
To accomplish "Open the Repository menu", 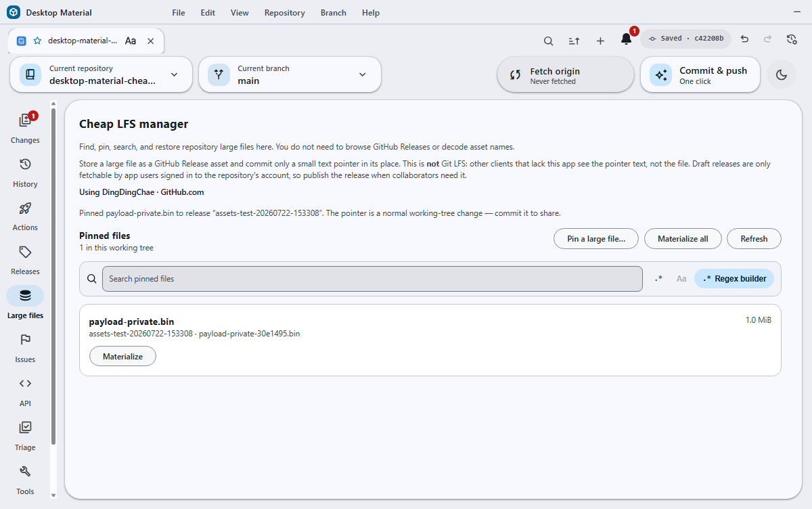I will coord(284,13).
